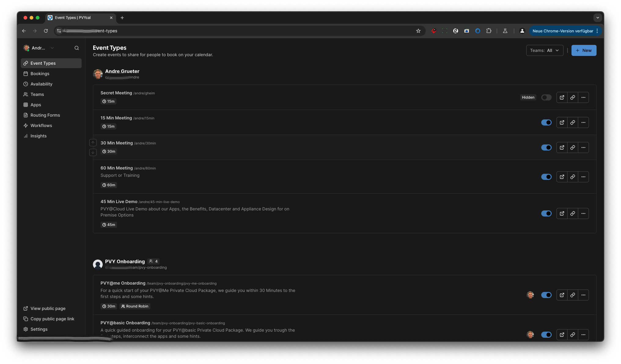
Task: Open Apps in the sidebar
Action: [51, 105]
